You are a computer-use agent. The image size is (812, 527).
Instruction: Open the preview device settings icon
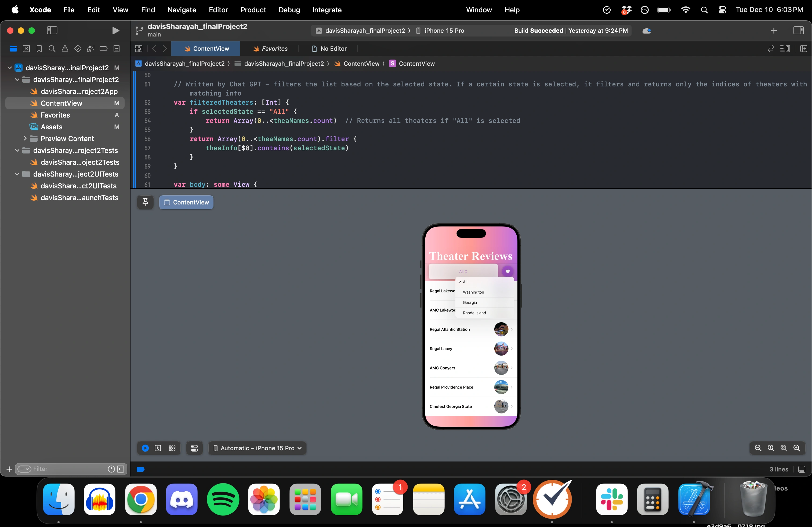click(x=194, y=448)
